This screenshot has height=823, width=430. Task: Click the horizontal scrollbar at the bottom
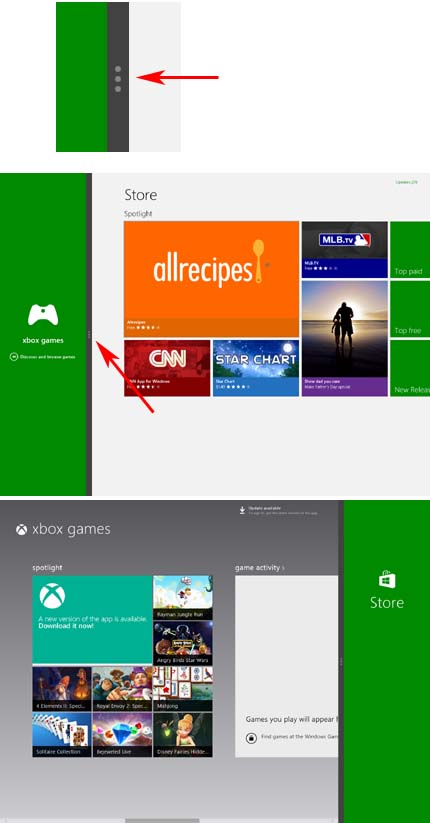tap(162, 820)
